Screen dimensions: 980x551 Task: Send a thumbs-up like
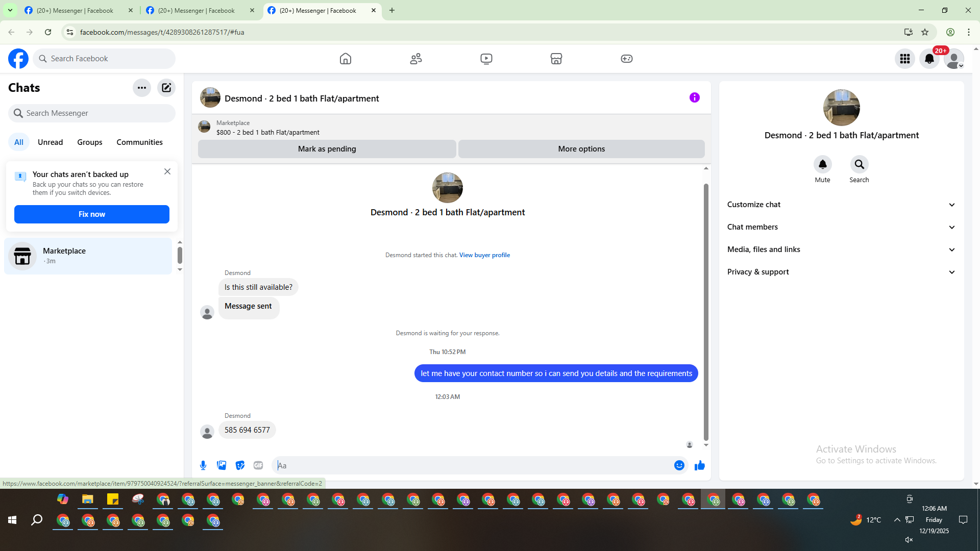[x=699, y=465]
